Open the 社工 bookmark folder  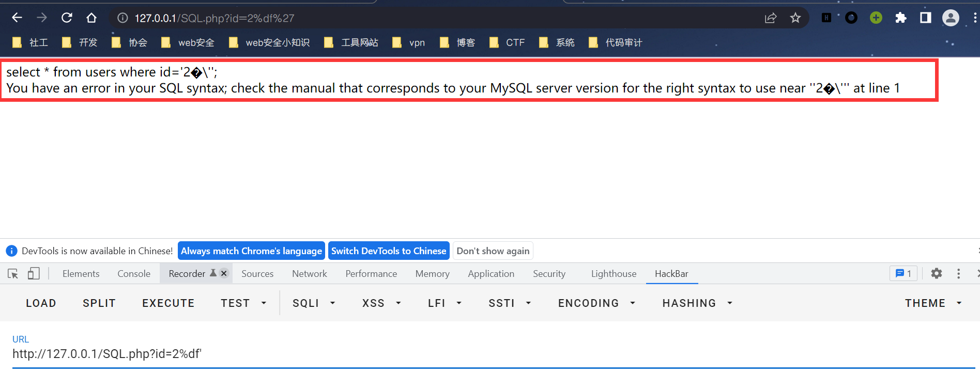coord(30,42)
